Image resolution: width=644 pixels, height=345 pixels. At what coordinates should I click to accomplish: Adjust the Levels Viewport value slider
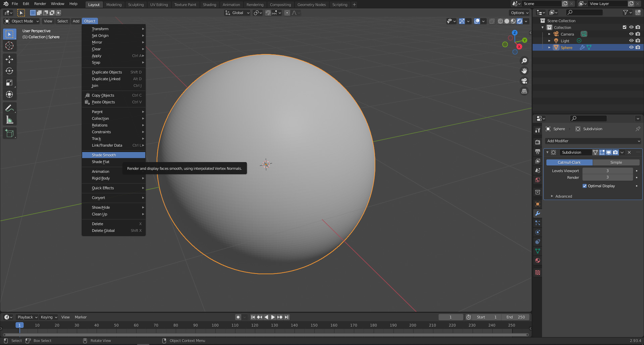(607, 171)
